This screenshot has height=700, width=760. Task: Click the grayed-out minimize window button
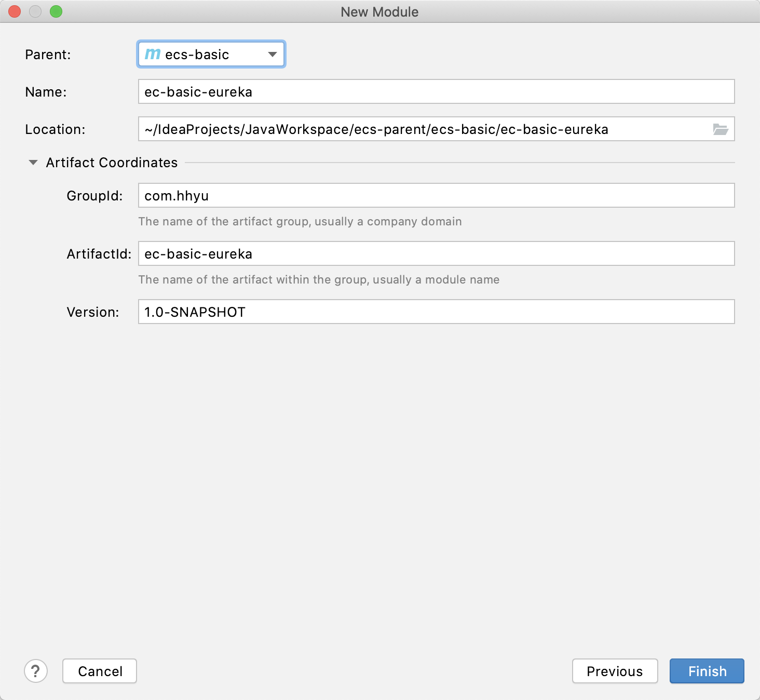[35, 11]
